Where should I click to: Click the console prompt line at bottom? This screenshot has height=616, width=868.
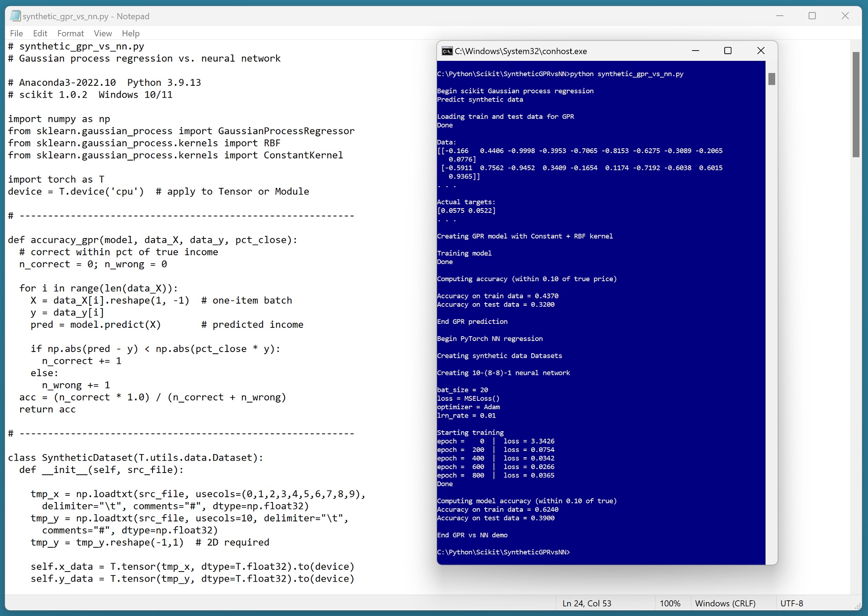[x=503, y=552]
